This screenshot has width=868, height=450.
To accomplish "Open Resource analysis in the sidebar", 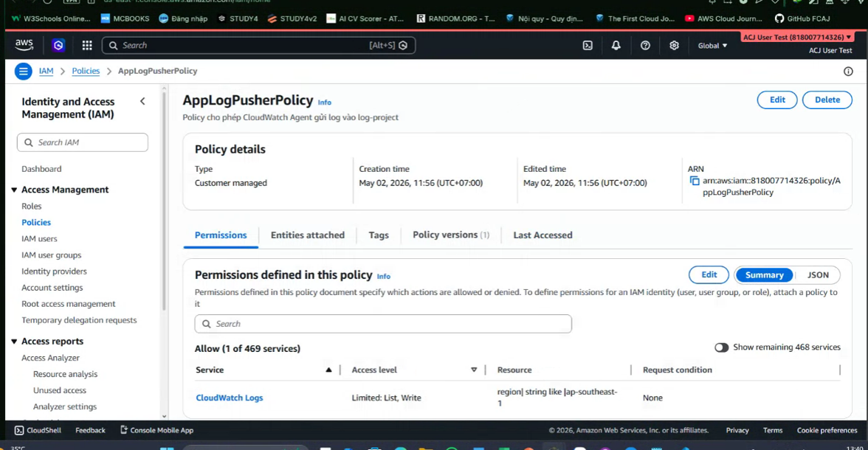I will 65,374.
